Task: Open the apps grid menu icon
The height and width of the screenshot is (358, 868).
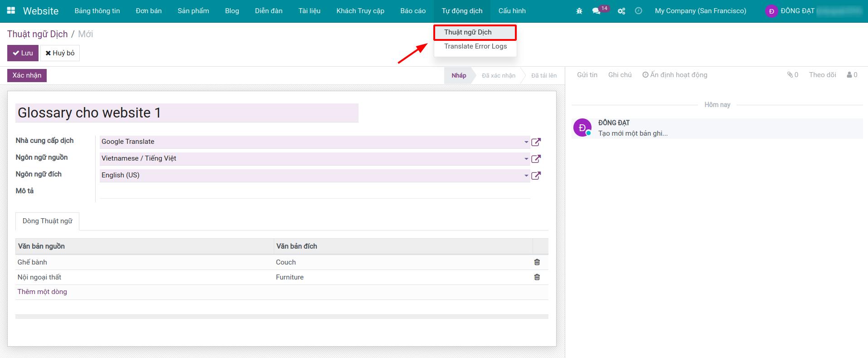Action: click(x=11, y=11)
